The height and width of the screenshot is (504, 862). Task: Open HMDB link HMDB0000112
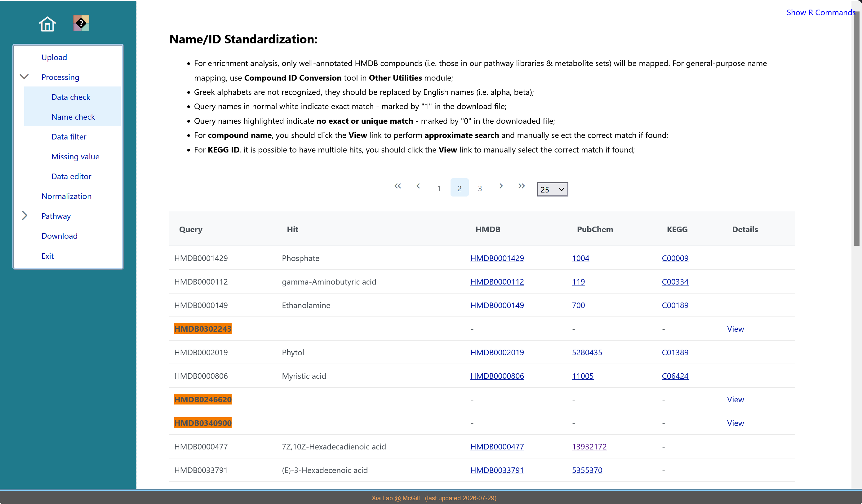[x=497, y=282]
